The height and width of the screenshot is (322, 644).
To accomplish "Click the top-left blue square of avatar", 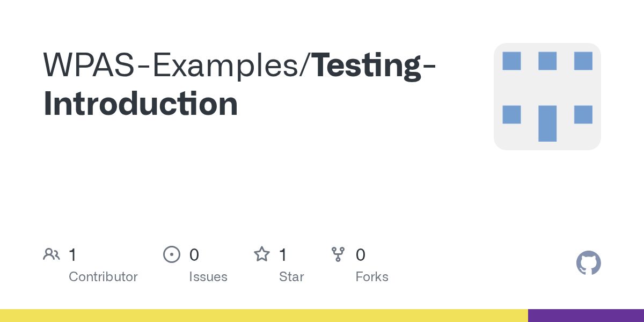I will (x=511, y=61).
